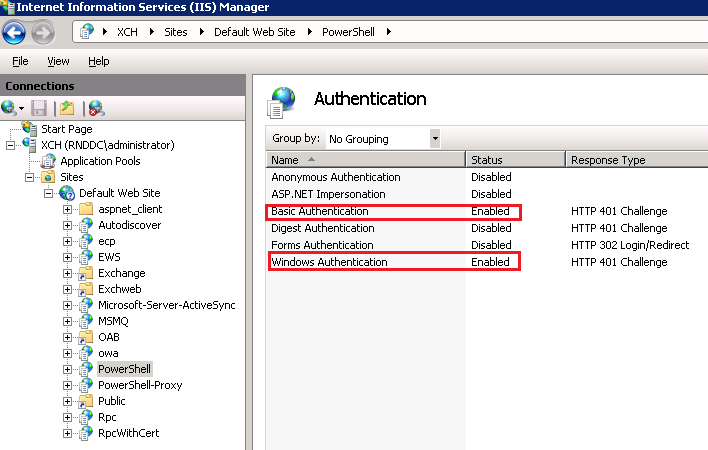Image resolution: width=708 pixels, height=450 pixels.
Task: Click the MSMQ application icon
Action: (86, 321)
